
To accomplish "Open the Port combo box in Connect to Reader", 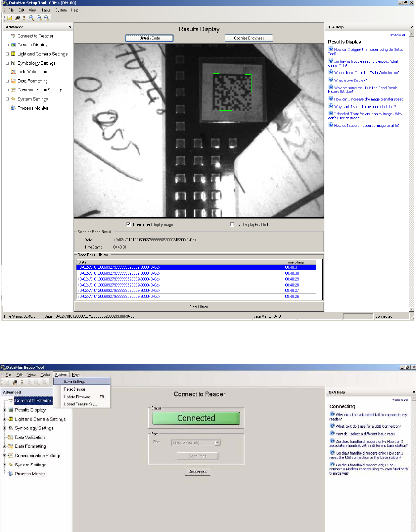I will point(196,443).
